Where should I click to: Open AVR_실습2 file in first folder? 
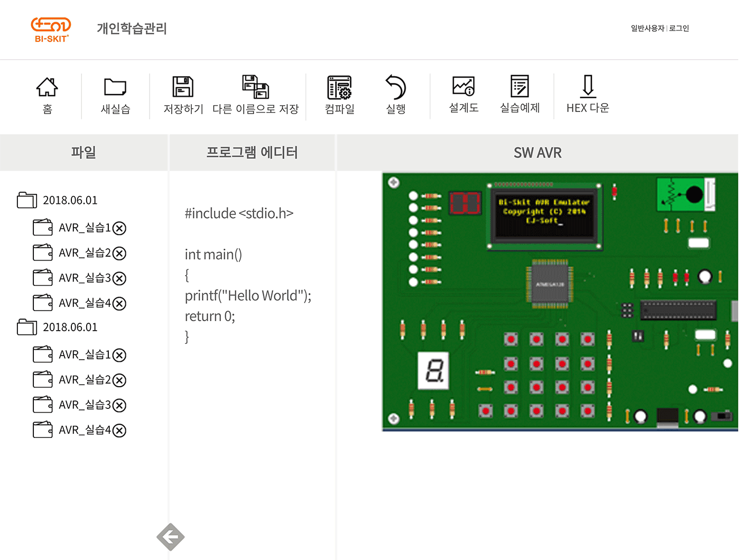click(x=85, y=253)
